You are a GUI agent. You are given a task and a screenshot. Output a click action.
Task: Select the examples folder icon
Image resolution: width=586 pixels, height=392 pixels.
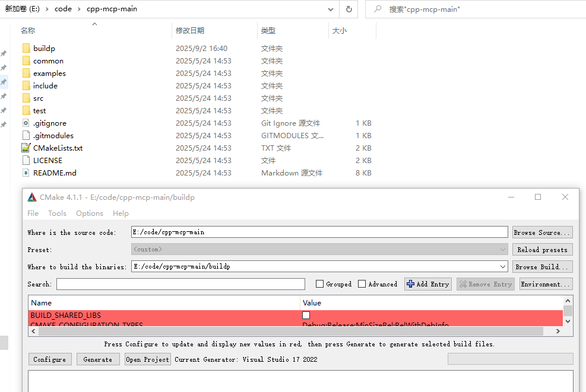(x=26, y=73)
